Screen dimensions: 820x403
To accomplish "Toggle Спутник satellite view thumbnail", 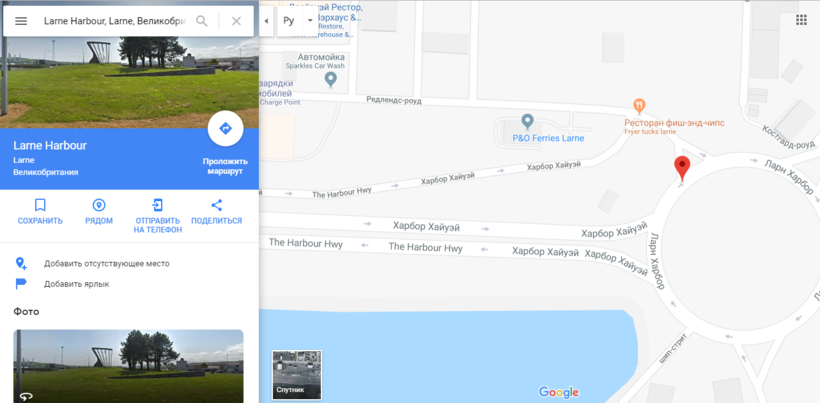I will 297,375.
